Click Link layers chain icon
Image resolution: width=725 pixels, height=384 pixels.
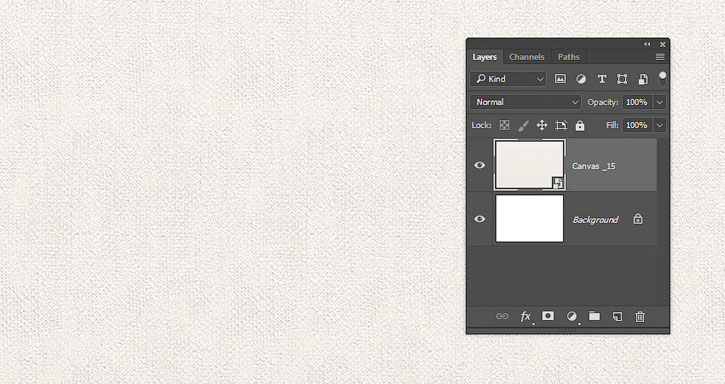point(502,316)
